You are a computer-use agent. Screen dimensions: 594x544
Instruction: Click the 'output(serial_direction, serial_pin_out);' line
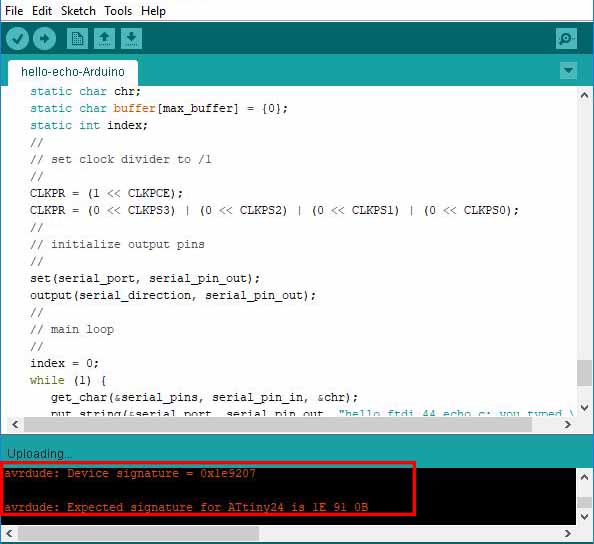173,295
